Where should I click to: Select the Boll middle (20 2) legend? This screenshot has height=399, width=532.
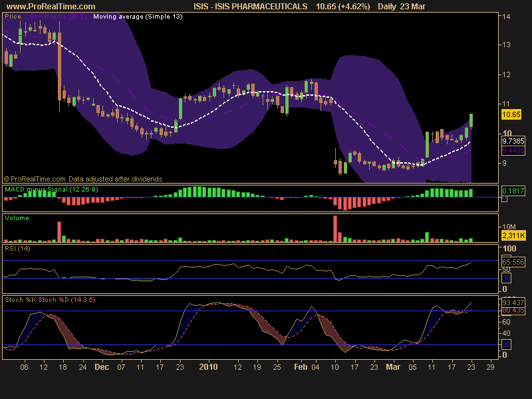[59, 17]
